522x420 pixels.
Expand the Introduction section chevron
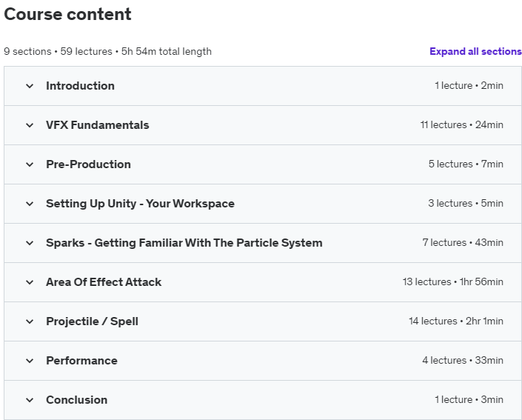point(30,86)
